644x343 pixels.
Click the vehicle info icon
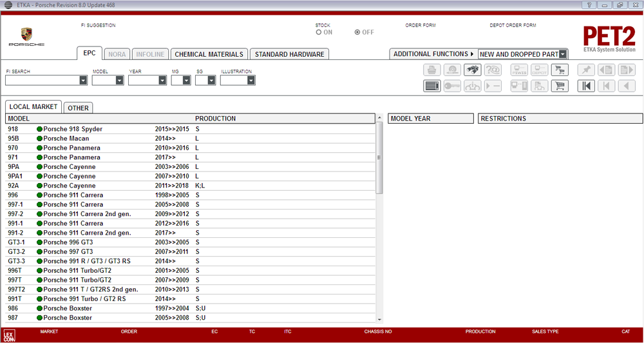click(472, 86)
